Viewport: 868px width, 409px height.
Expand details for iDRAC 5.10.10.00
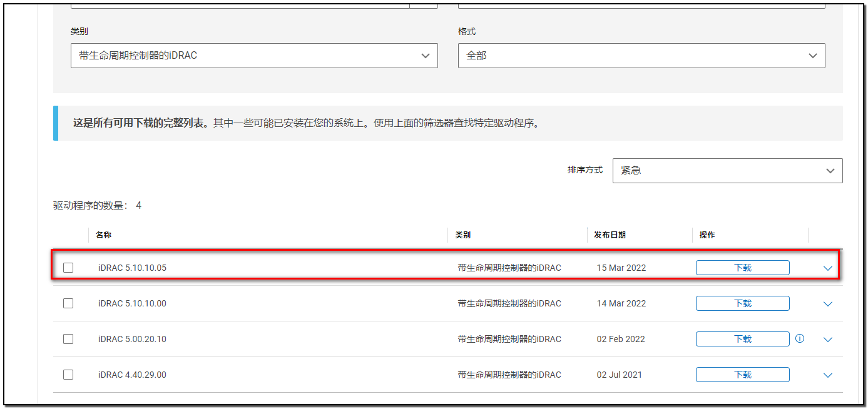pyautogui.click(x=827, y=303)
